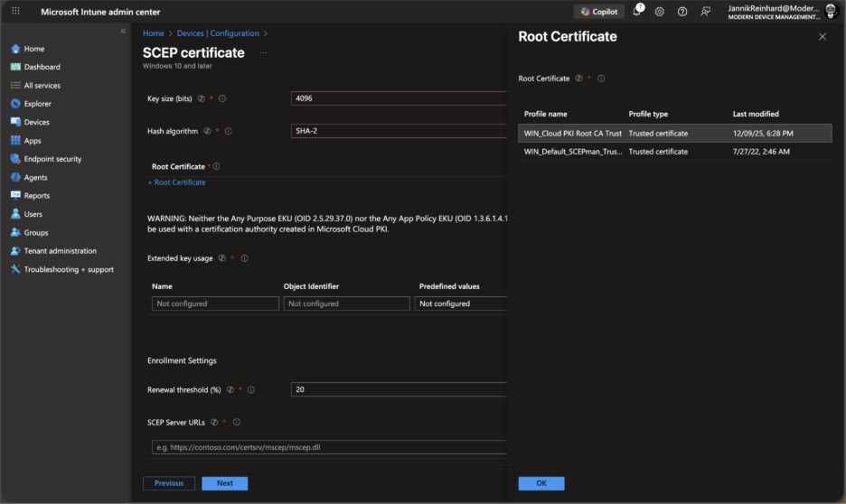
Task: Open the app launcher grid icon
Action: (15, 11)
